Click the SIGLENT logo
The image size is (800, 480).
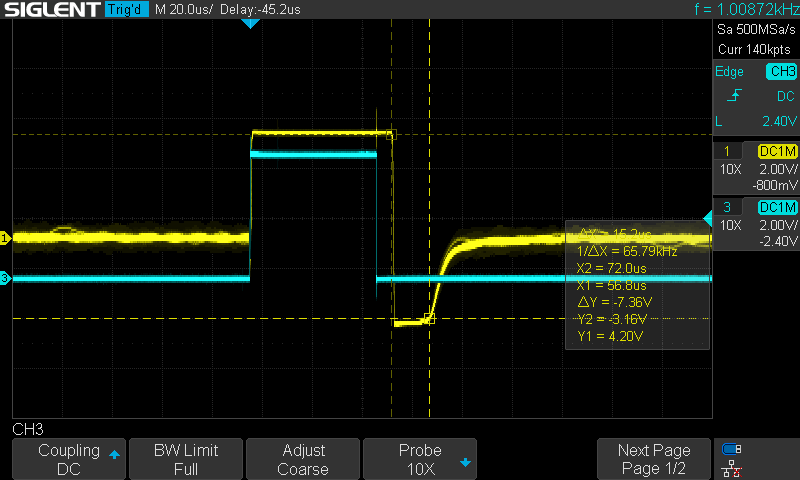click(52, 9)
